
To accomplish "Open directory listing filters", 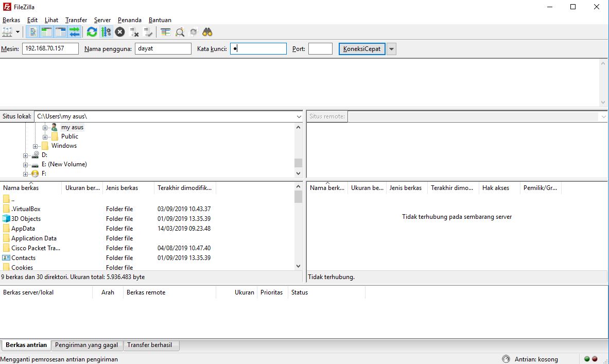I will click(x=165, y=31).
